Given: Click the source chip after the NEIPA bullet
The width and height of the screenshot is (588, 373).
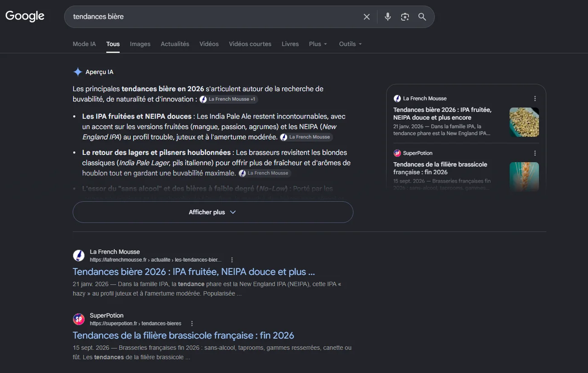Looking at the screenshot, I should click(306, 137).
